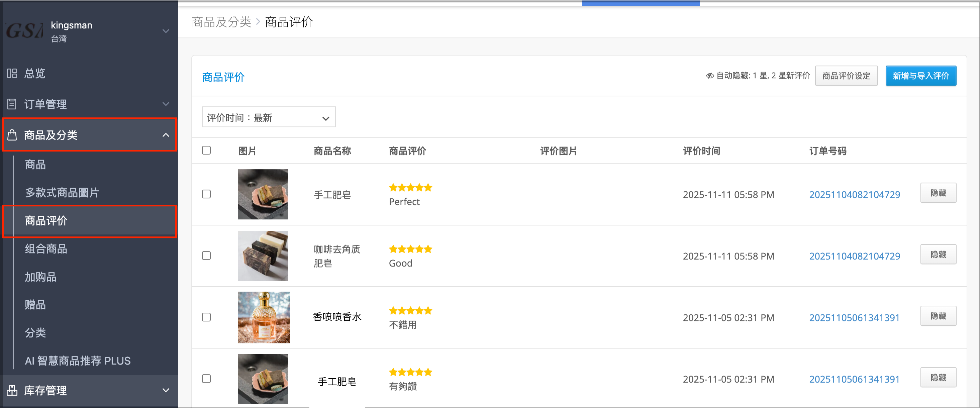The image size is (980, 408).
Task: Check the checkbox for the 有夠讚 review row
Action: (x=206, y=379)
